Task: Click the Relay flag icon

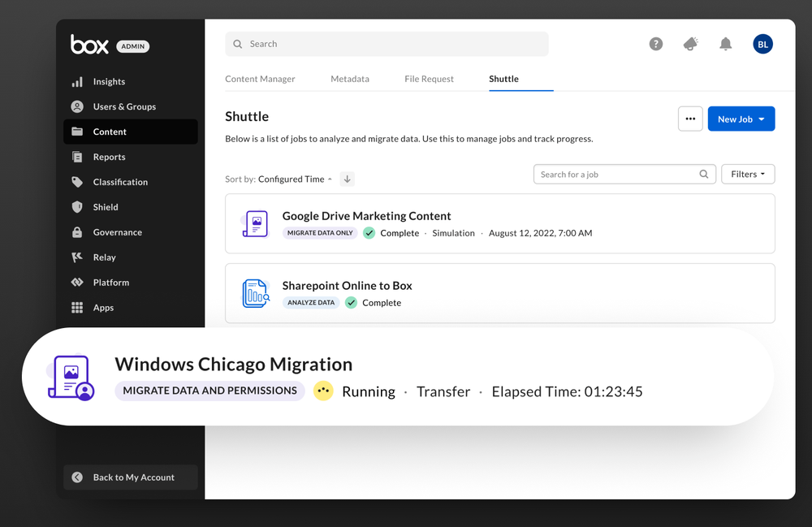Action: tap(77, 257)
